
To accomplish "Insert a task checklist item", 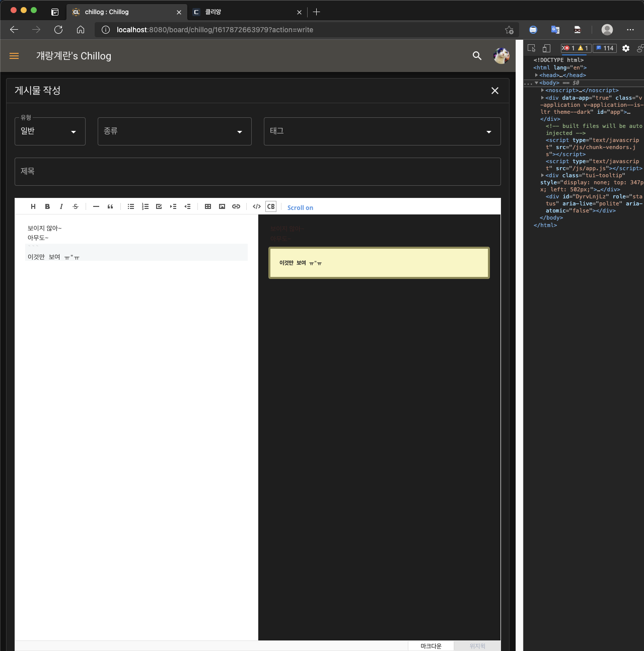I will 159,206.
